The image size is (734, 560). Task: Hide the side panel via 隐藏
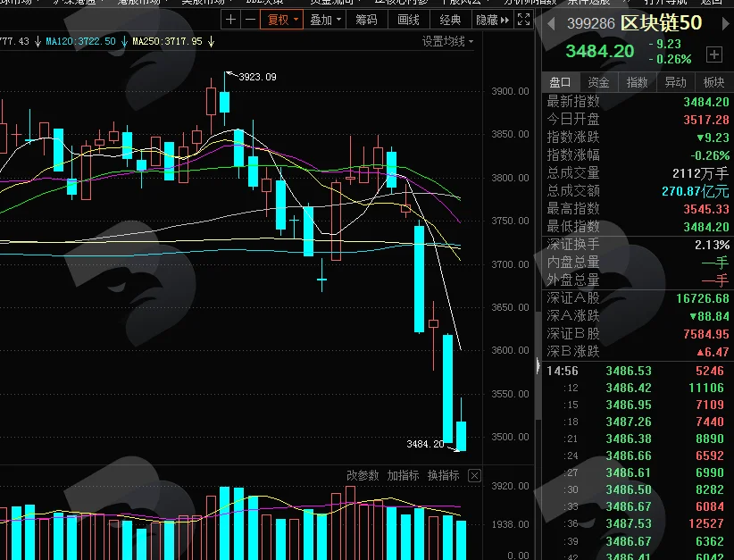pyautogui.click(x=492, y=20)
